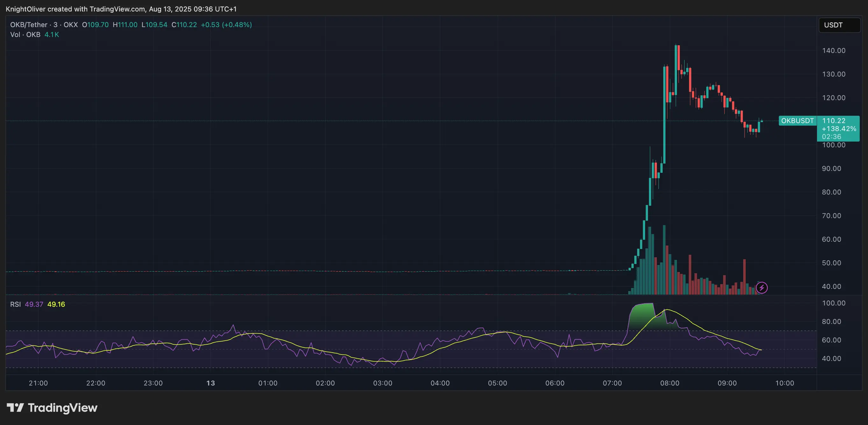
Task: Expand the RSI values readout
Action: click(x=46, y=304)
